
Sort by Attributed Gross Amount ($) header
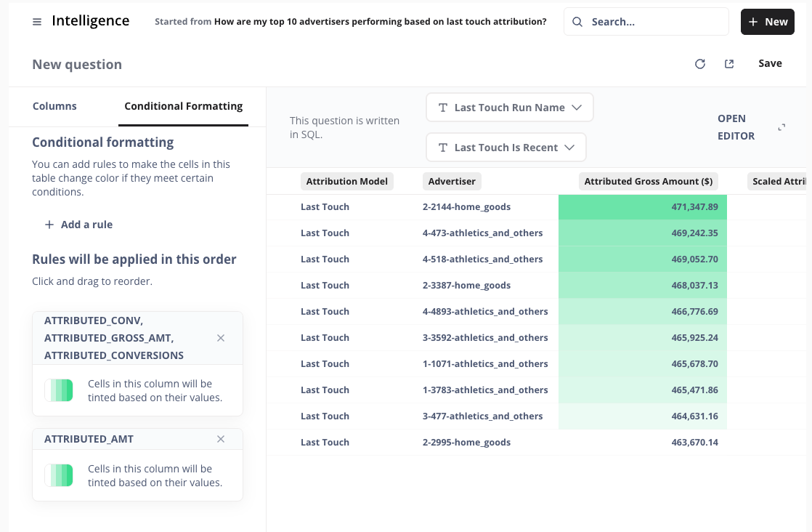tap(648, 182)
